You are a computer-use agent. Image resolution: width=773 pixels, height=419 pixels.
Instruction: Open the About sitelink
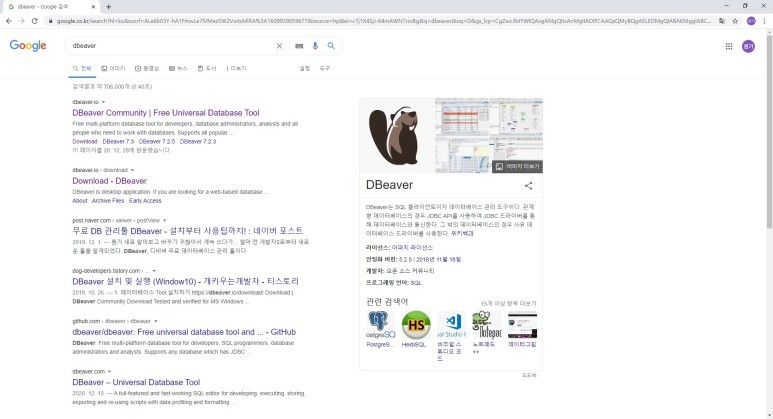click(80, 201)
